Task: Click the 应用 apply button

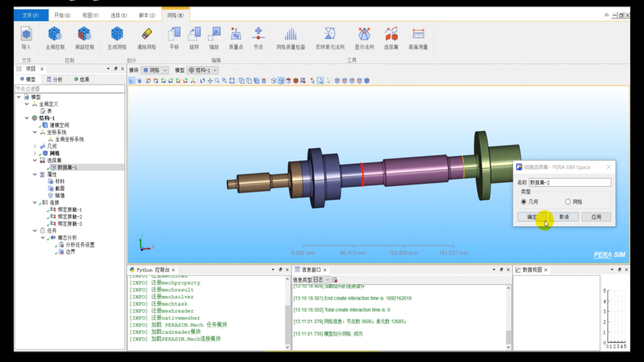Action: (596, 217)
